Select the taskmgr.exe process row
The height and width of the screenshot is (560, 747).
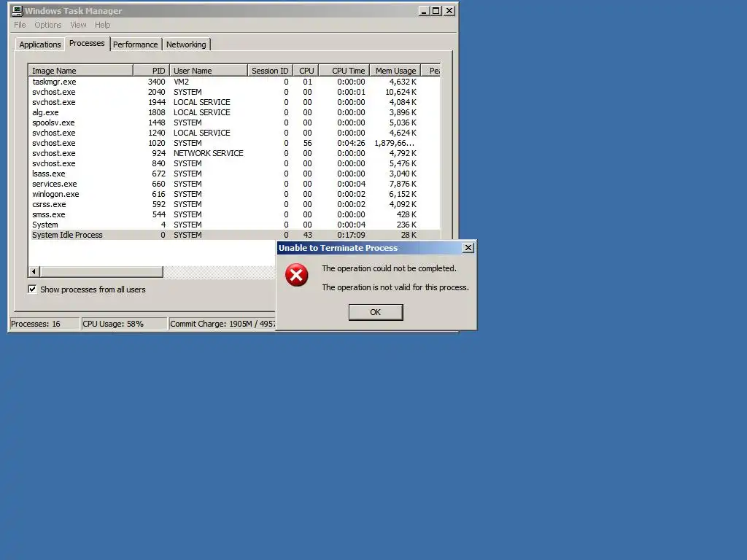coord(234,82)
